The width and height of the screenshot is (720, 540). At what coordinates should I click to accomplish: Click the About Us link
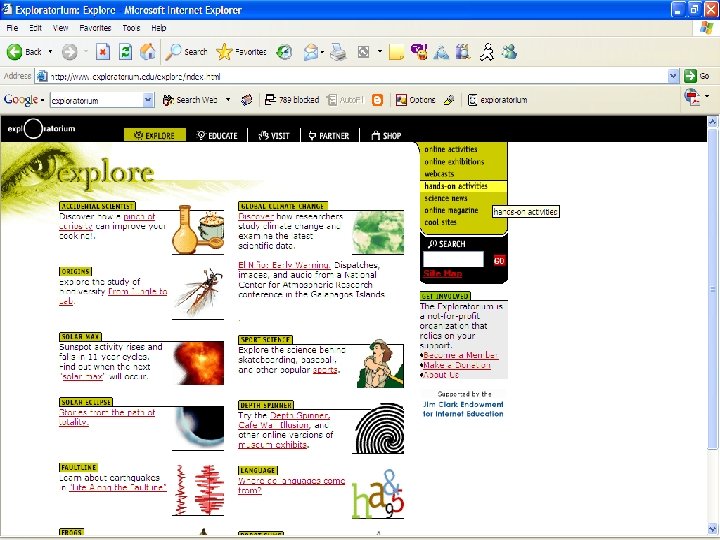coord(441,375)
